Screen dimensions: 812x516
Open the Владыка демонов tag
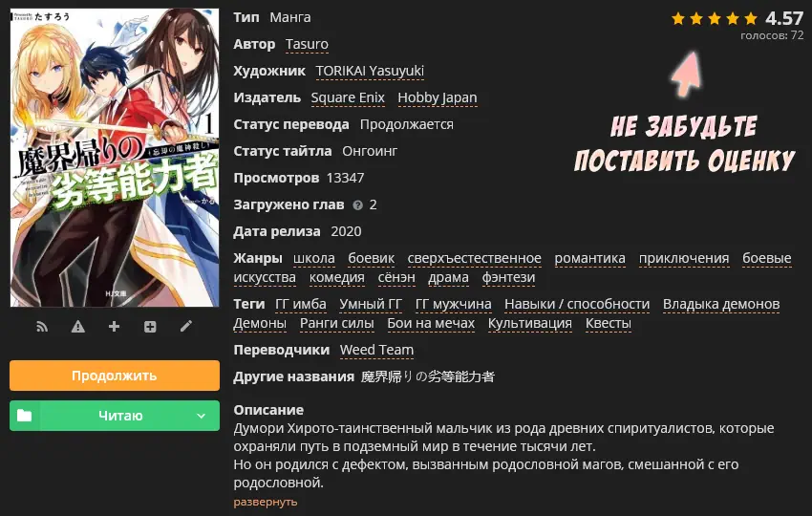tap(721, 304)
